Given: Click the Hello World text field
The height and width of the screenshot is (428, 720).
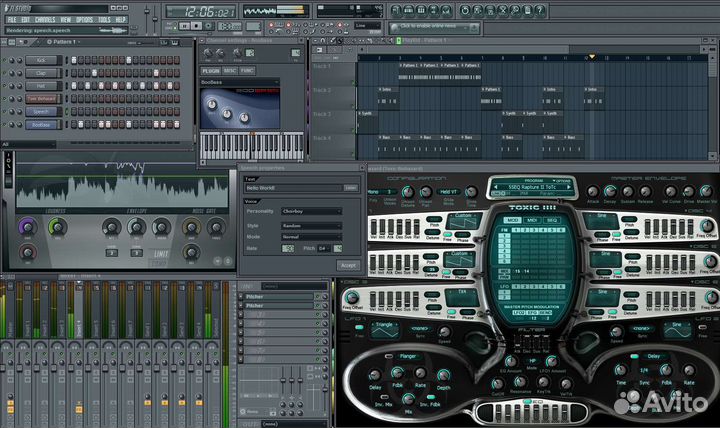Looking at the screenshot, I should click(294, 188).
